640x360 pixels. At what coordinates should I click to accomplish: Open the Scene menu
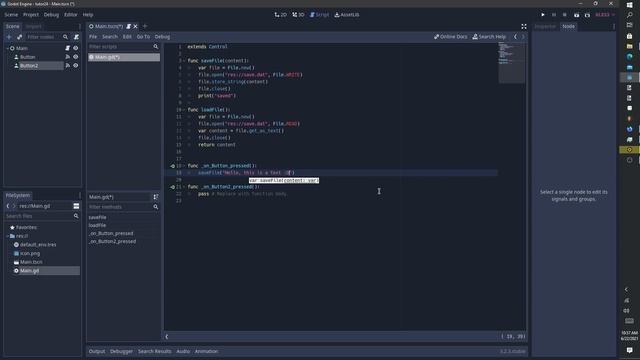click(x=11, y=15)
